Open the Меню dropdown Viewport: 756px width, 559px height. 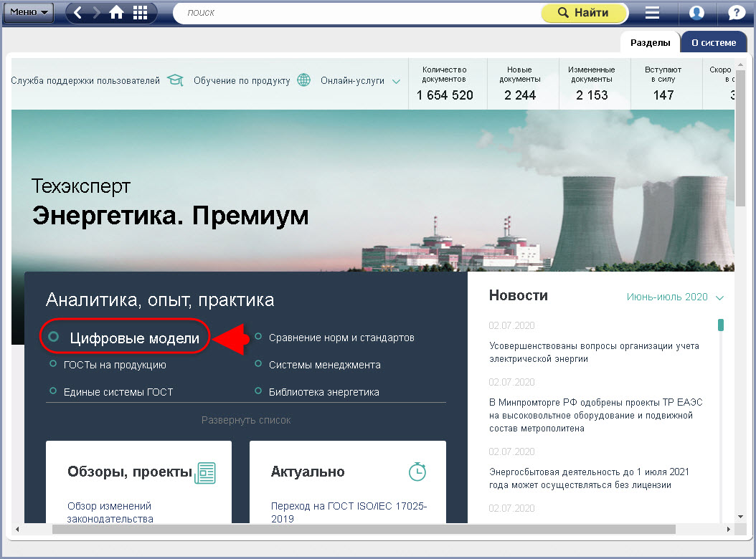coord(28,12)
